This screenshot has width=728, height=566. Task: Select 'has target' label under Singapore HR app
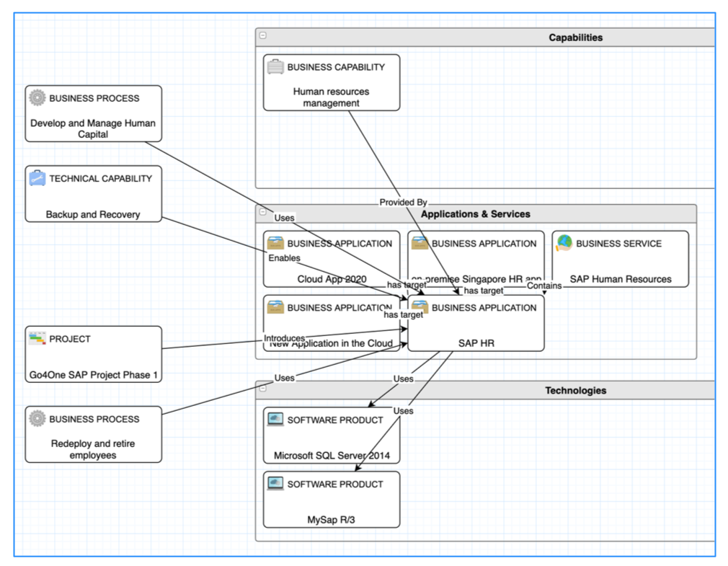pos(484,291)
